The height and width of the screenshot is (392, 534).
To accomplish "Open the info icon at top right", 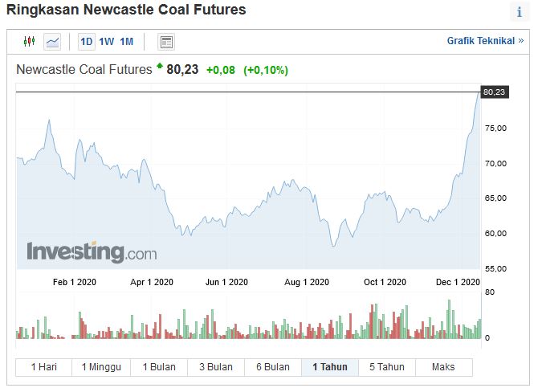I will (x=520, y=12).
